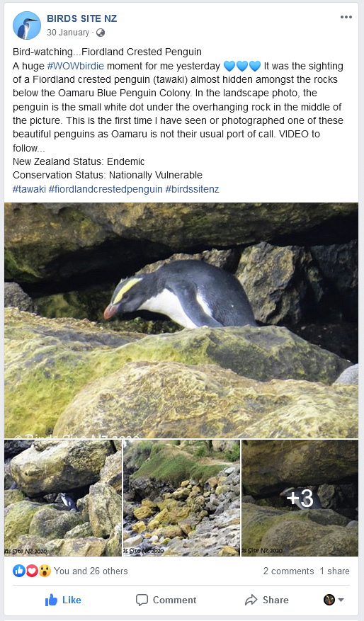Click the red heart Love reaction icon
The height and width of the screenshot is (621, 364).
tap(32, 571)
